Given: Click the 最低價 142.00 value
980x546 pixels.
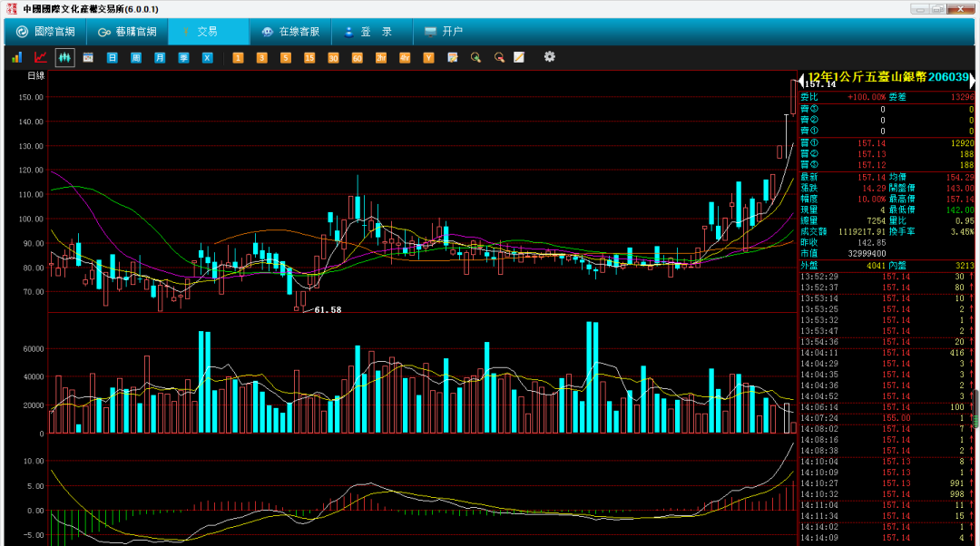Looking at the screenshot, I should tap(960, 210).
